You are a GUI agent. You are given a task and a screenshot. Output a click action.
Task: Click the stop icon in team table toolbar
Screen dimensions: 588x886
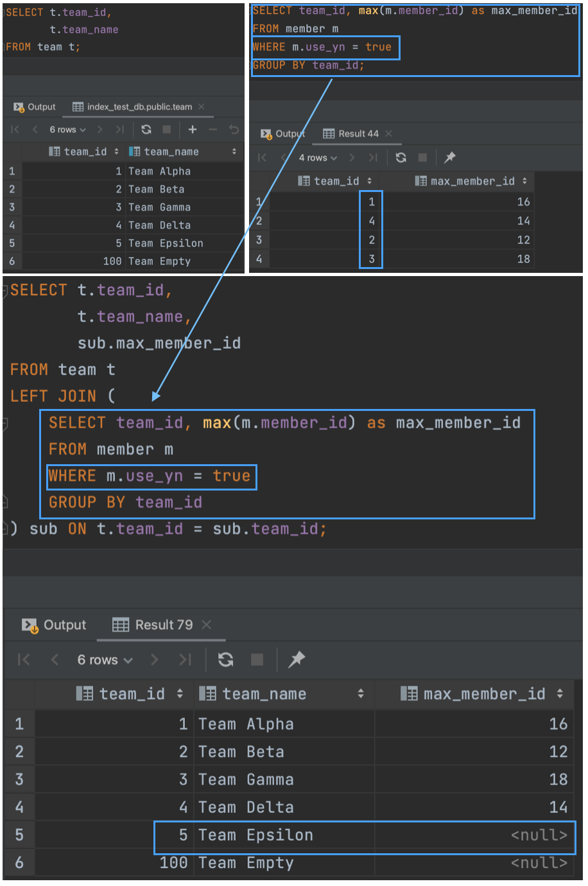tap(167, 130)
